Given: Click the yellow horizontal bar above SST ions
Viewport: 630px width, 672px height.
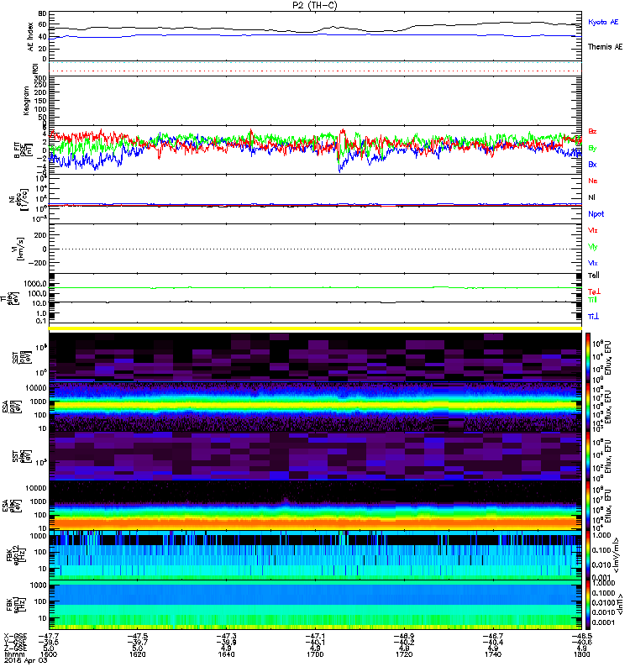Looking at the screenshot, I should pos(315,328).
